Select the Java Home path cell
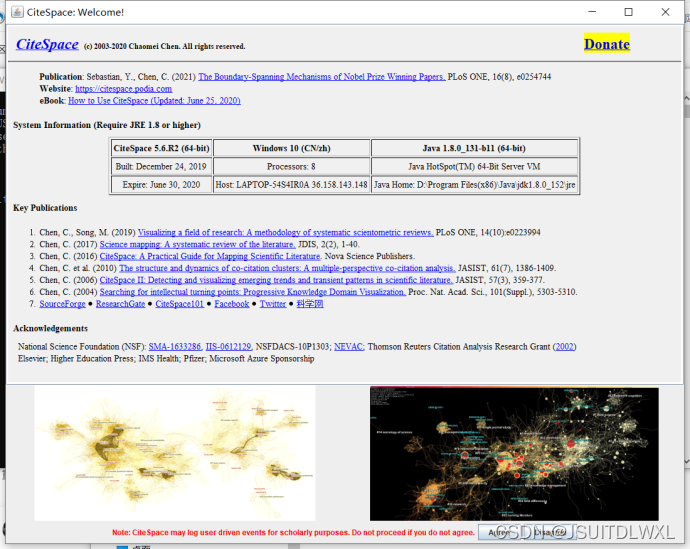690x549 pixels. [x=474, y=185]
